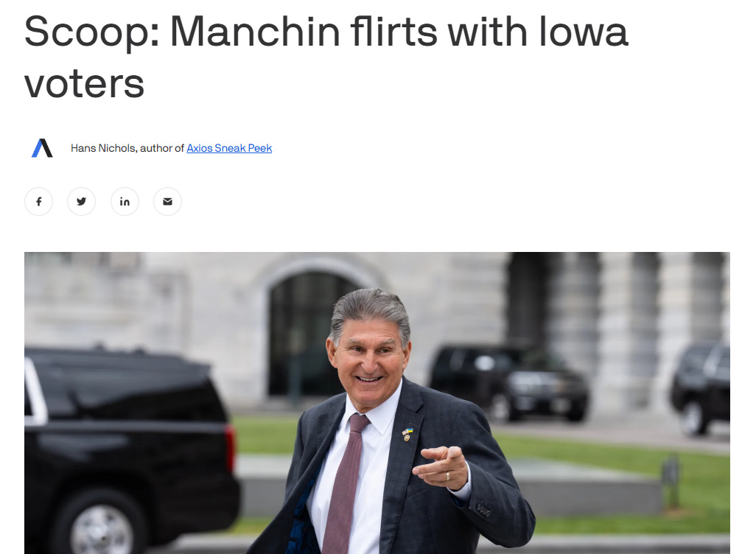The image size is (756, 554).
Task: Share the article on Facebook
Action: [x=38, y=202]
